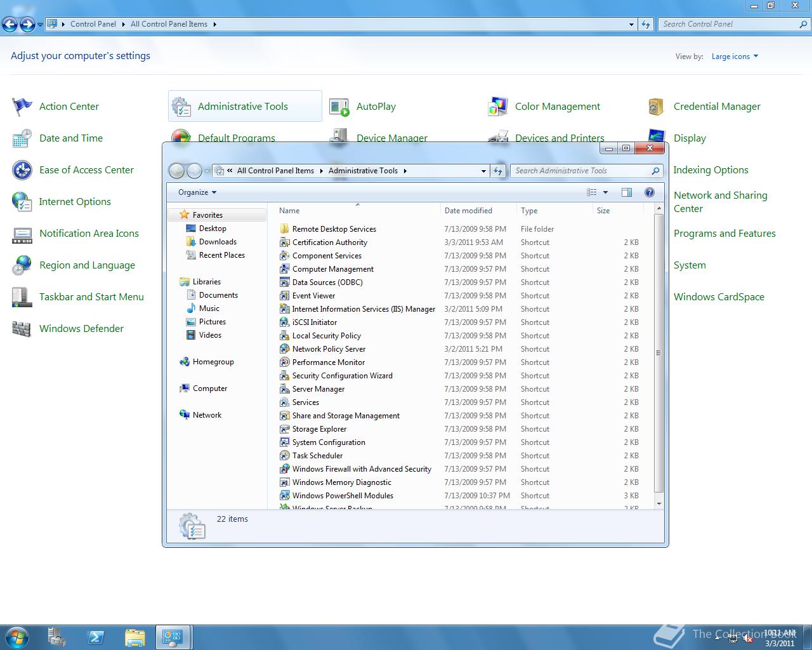Click the clock showing 3/3/2011
This screenshot has height=650, width=812.
tap(780, 638)
